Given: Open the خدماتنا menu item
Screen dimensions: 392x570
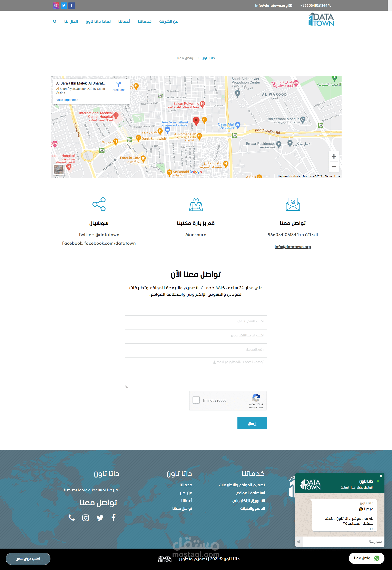Looking at the screenshot, I should pos(144,21).
